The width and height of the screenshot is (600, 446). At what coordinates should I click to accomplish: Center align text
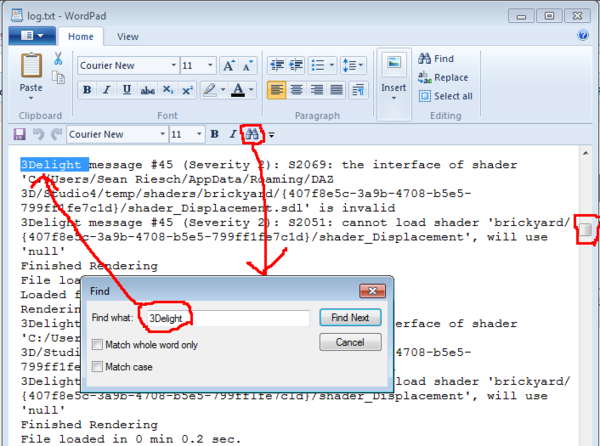(297, 90)
